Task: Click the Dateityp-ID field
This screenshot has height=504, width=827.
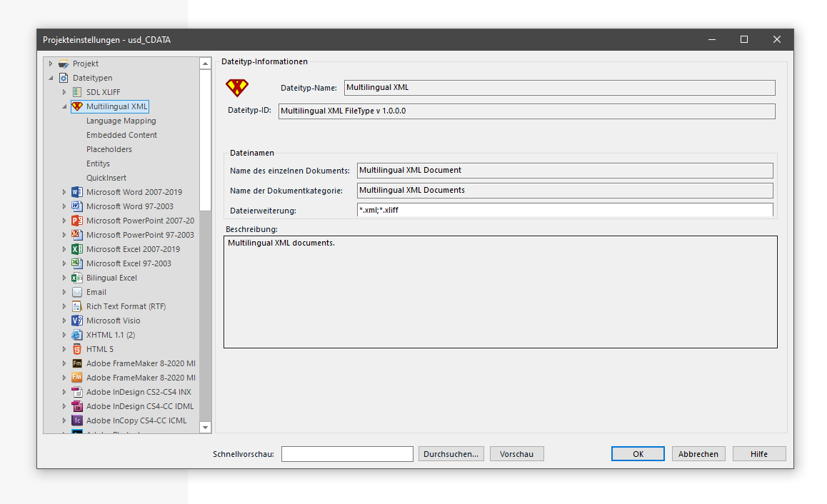Action: (527, 111)
